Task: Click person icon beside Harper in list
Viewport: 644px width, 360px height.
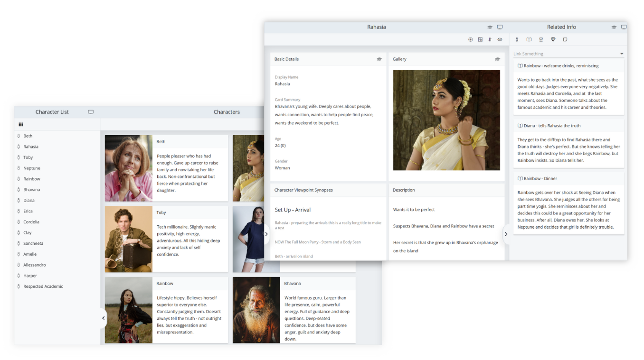Action: click(x=19, y=276)
